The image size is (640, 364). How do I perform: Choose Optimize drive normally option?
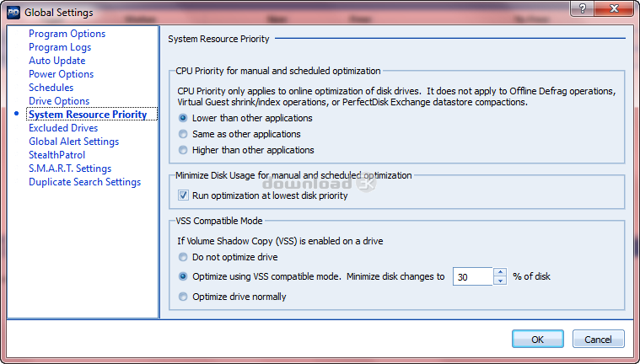click(183, 297)
